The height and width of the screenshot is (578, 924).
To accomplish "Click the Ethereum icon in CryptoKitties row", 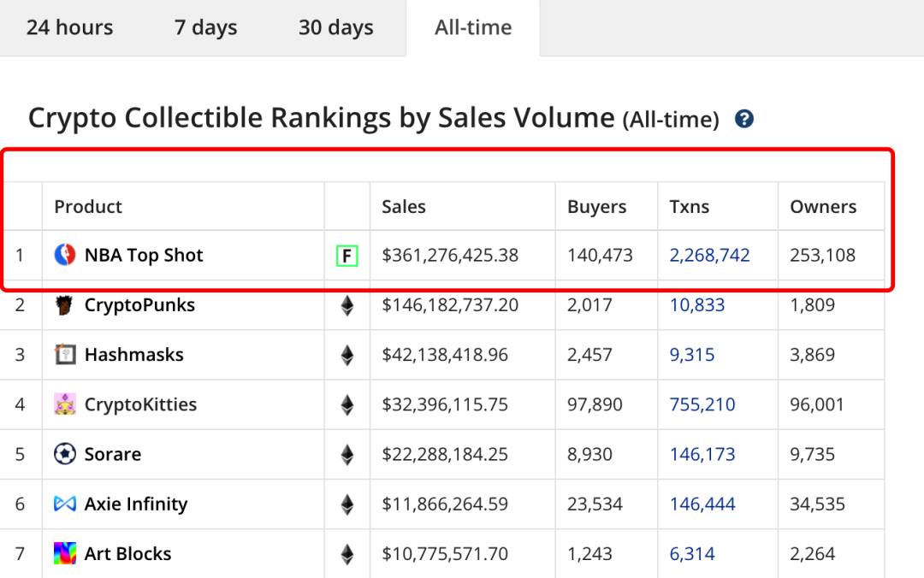I will tap(347, 404).
